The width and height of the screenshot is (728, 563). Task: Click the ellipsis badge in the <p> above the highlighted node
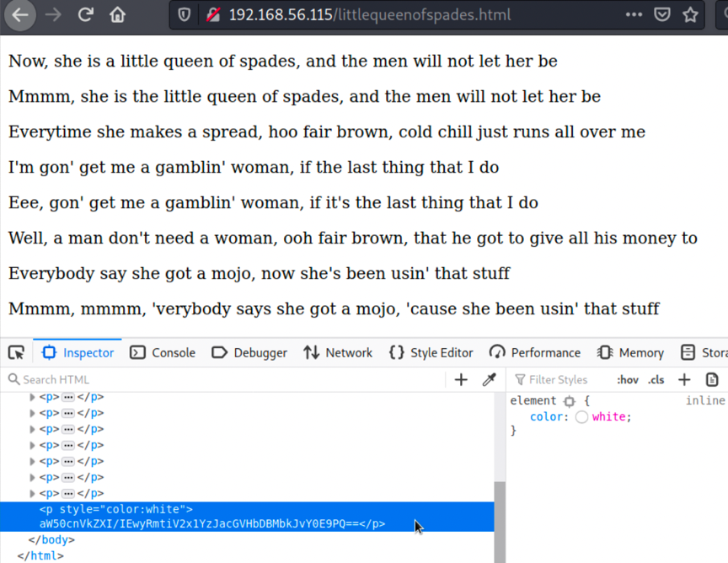click(68, 493)
